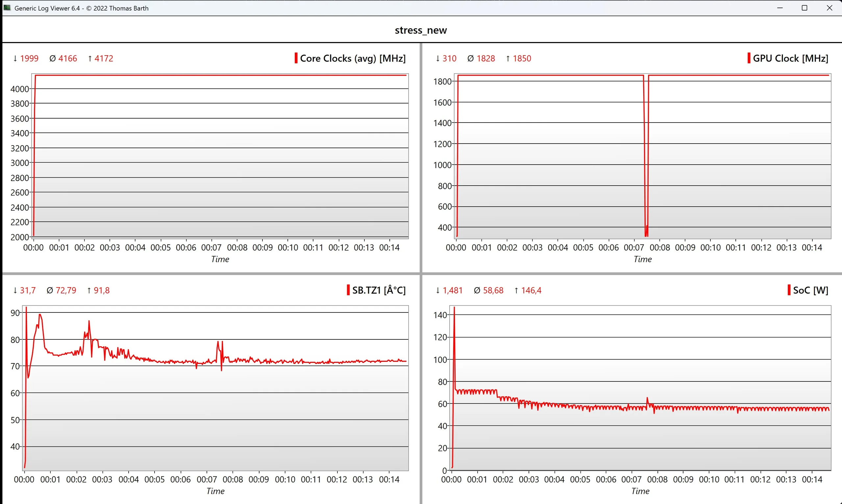Screen dimensions: 842x504
Task: Click the SoC [W] label
Action: coord(810,290)
